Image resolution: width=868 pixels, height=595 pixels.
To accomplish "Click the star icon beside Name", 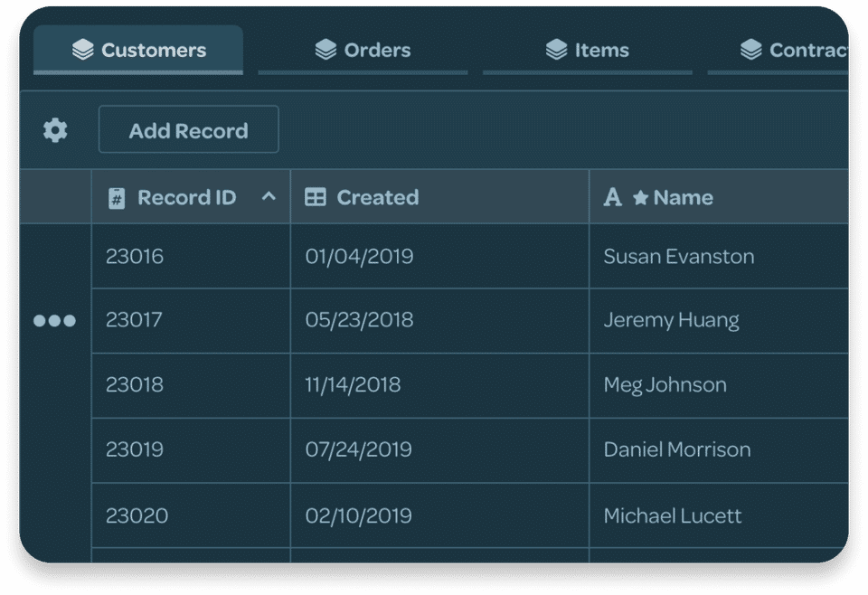I will [x=640, y=198].
